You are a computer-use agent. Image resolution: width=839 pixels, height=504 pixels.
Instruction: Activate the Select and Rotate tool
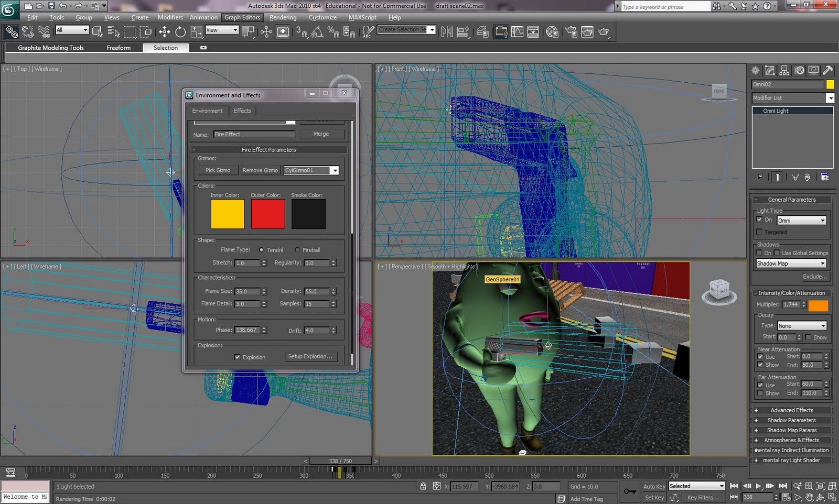click(x=180, y=32)
